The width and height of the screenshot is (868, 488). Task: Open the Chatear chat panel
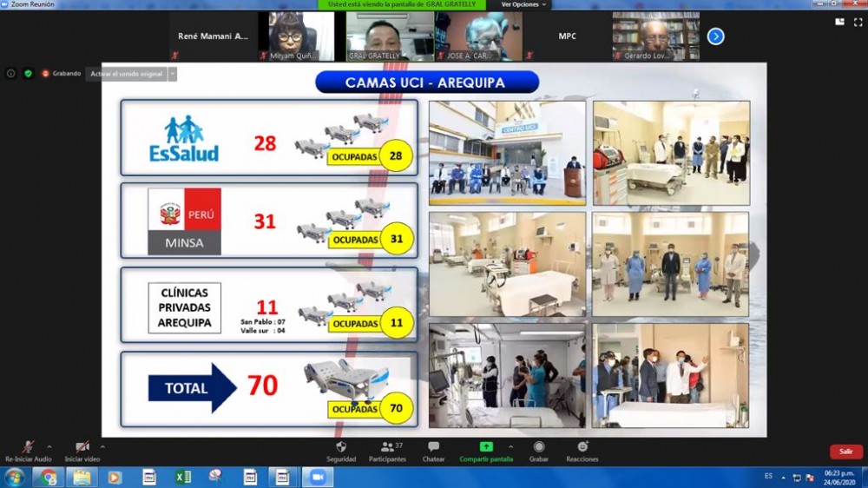[433, 447]
